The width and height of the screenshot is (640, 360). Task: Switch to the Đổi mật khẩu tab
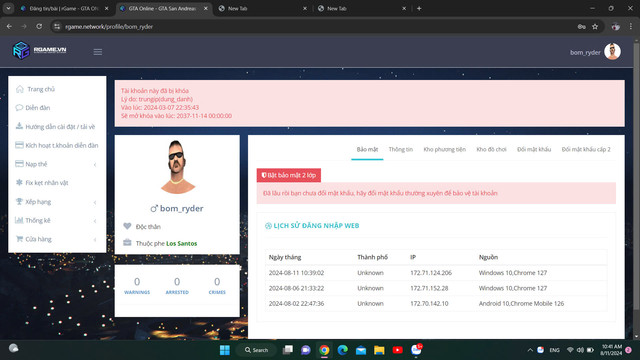click(534, 149)
